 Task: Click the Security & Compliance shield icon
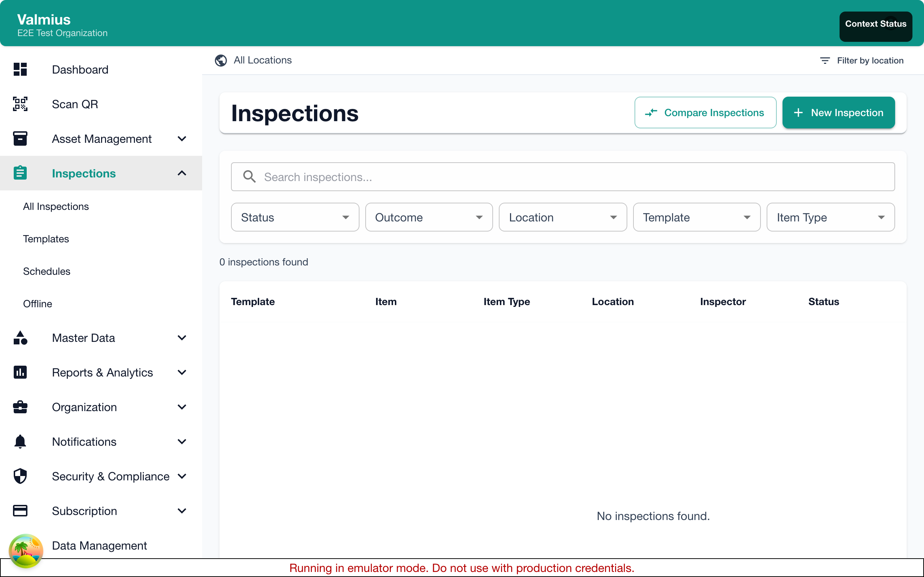click(x=20, y=476)
